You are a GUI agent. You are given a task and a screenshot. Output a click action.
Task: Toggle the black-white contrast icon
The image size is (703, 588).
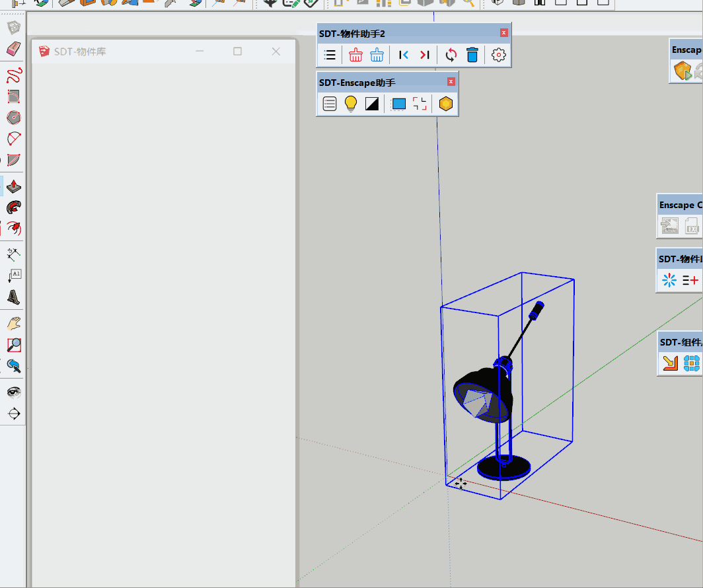tap(372, 104)
